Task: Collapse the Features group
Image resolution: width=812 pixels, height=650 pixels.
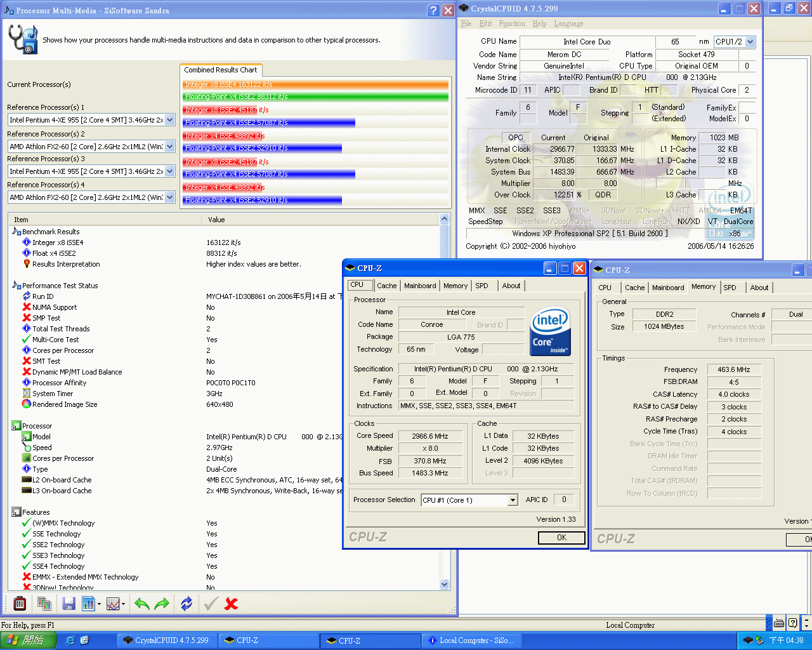Action: (15, 512)
